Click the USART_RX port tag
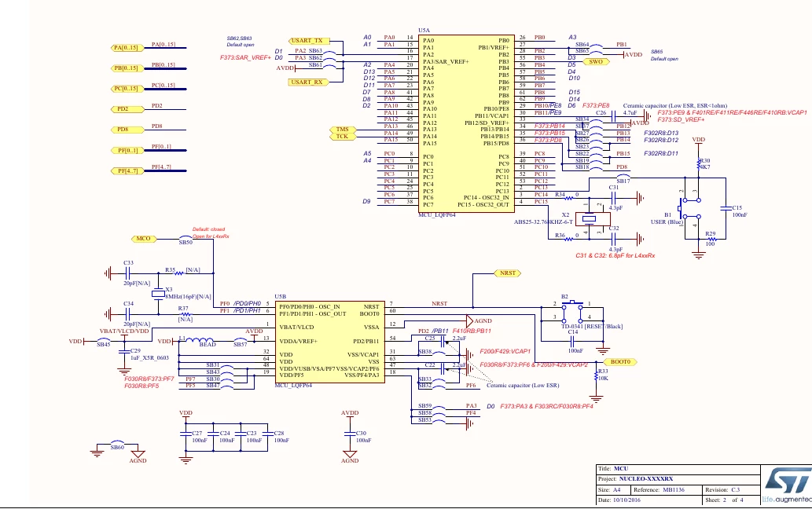 [308, 82]
